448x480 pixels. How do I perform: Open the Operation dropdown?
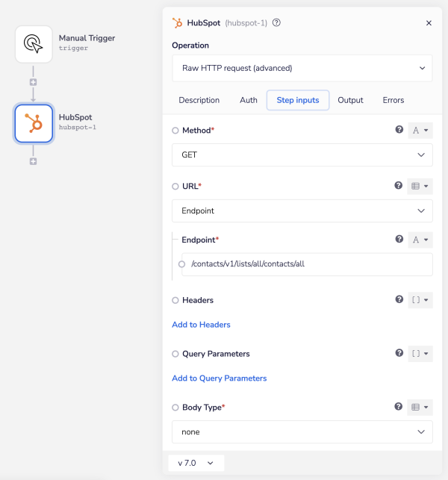tap(302, 68)
